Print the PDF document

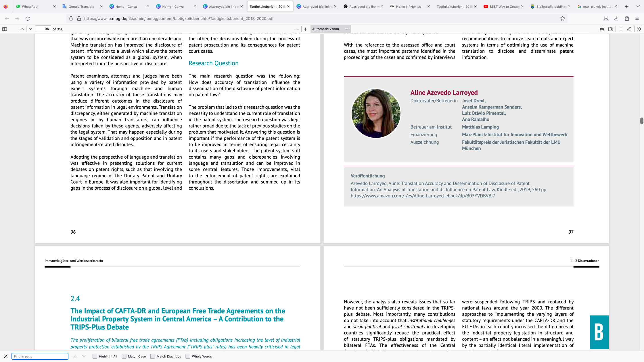[602, 29]
